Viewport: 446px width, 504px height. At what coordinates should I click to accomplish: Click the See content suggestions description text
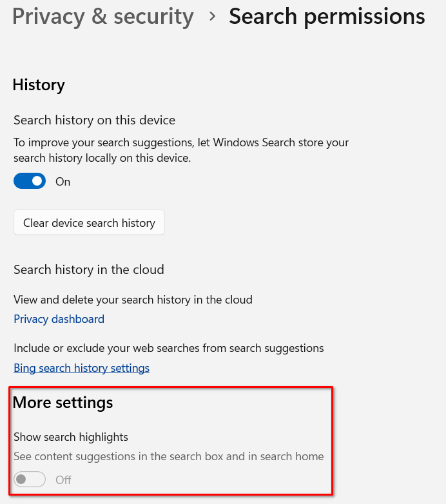click(x=168, y=456)
